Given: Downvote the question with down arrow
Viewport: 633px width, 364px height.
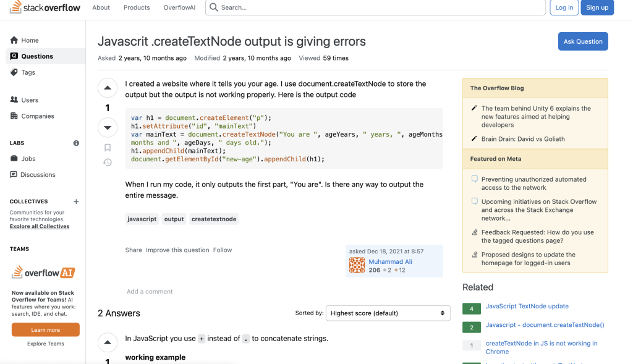Looking at the screenshot, I should point(108,128).
